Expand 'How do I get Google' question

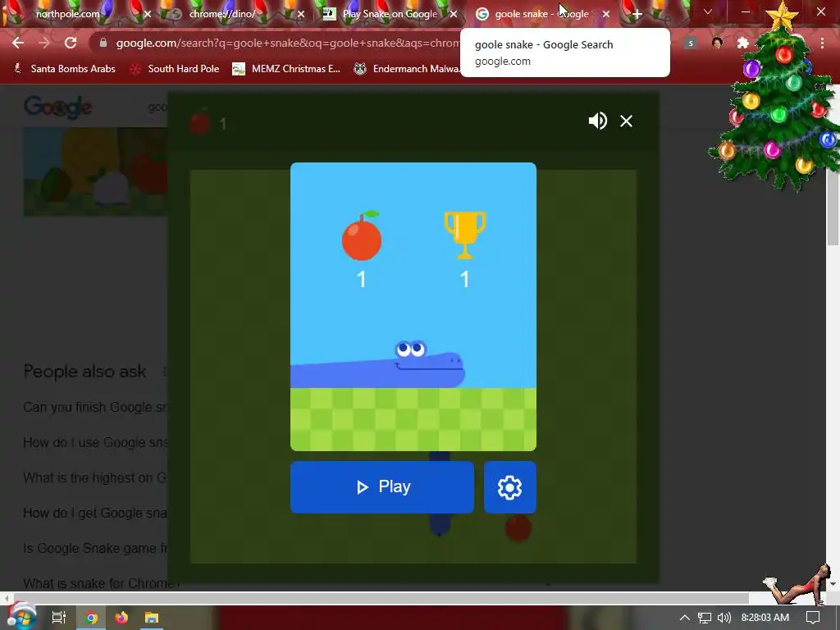click(95, 514)
